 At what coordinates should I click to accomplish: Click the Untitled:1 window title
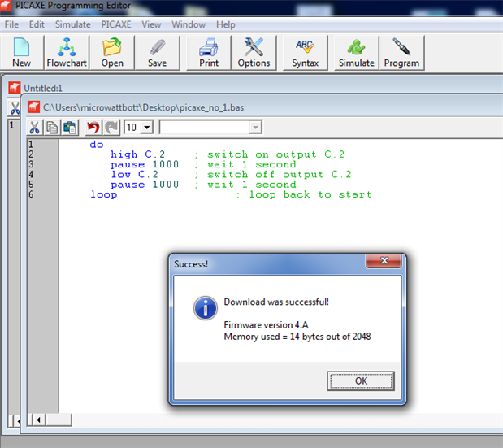pos(43,89)
